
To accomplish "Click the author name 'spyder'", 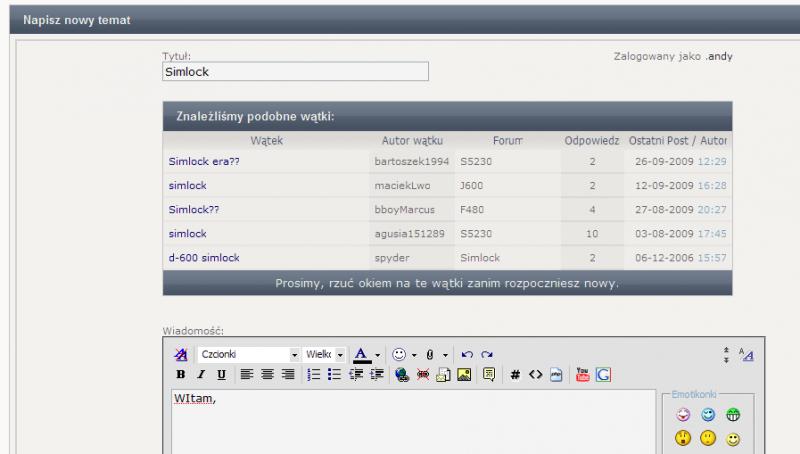I will pyautogui.click(x=392, y=258).
